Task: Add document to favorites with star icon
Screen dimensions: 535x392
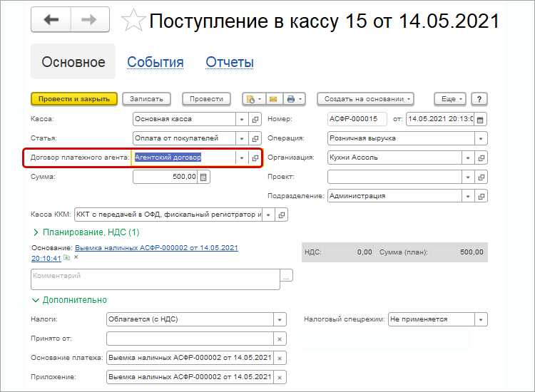Action: 133,21
